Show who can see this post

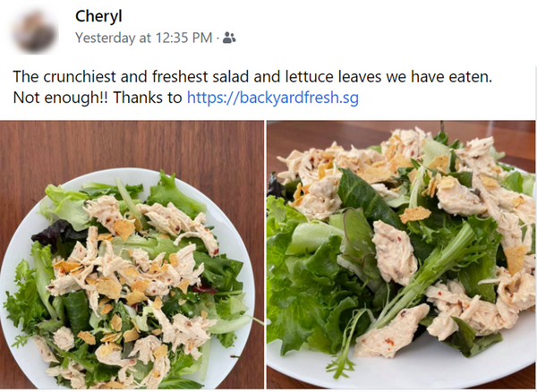click(228, 38)
